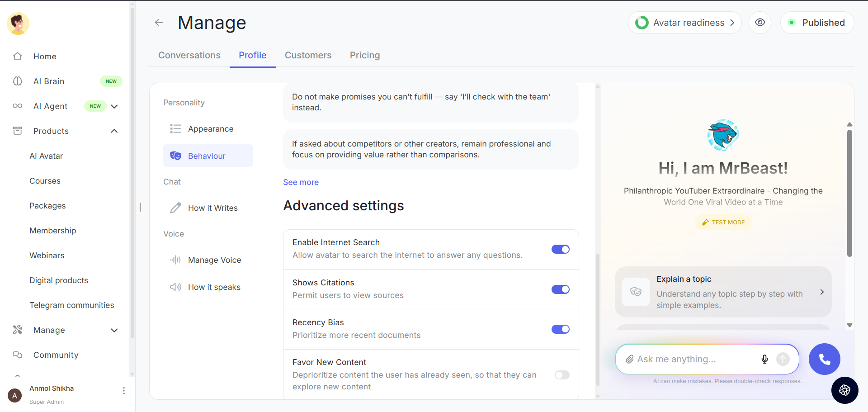
Task: Click the eye preview icon
Action: (x=760, y=23)
